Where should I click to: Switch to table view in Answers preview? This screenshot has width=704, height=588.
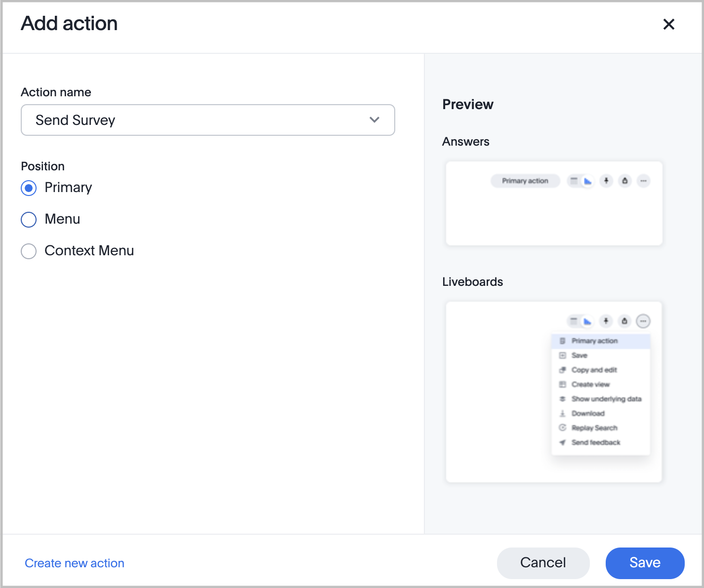pyautogui.click(x=574, y=181)
